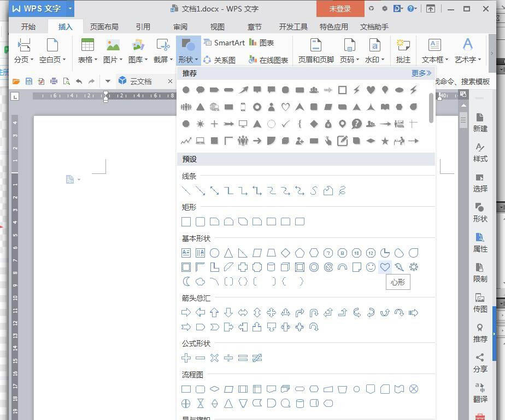
Task: Choose the filled star recommended shape
Action: pyautogui.click(x=385, y=141)
